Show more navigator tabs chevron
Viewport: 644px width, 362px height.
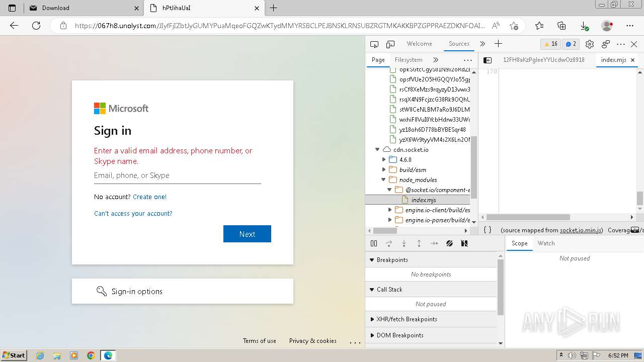click(x=436, y=60)
